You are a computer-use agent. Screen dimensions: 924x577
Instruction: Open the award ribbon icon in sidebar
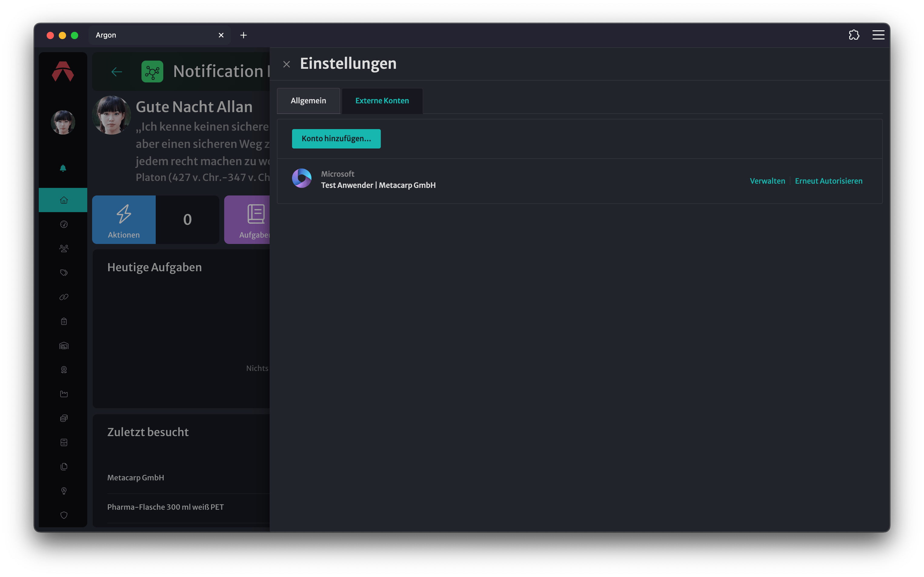point(64,370)
